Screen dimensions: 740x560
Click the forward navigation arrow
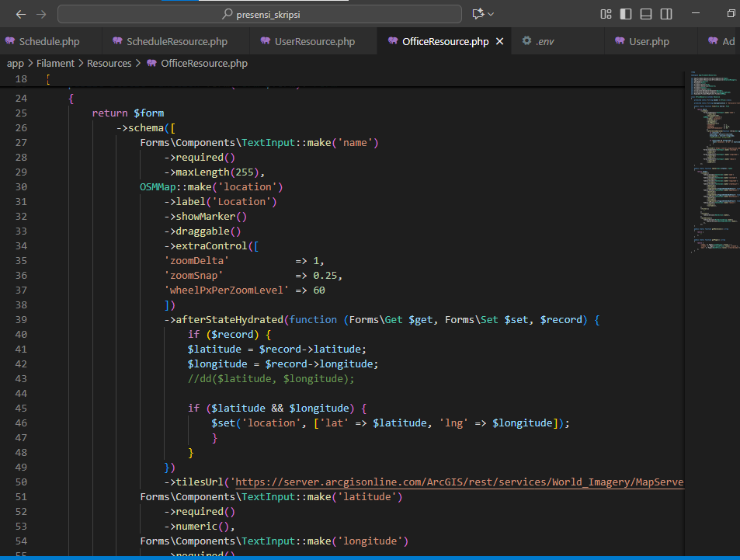click(x=41, y=14)
